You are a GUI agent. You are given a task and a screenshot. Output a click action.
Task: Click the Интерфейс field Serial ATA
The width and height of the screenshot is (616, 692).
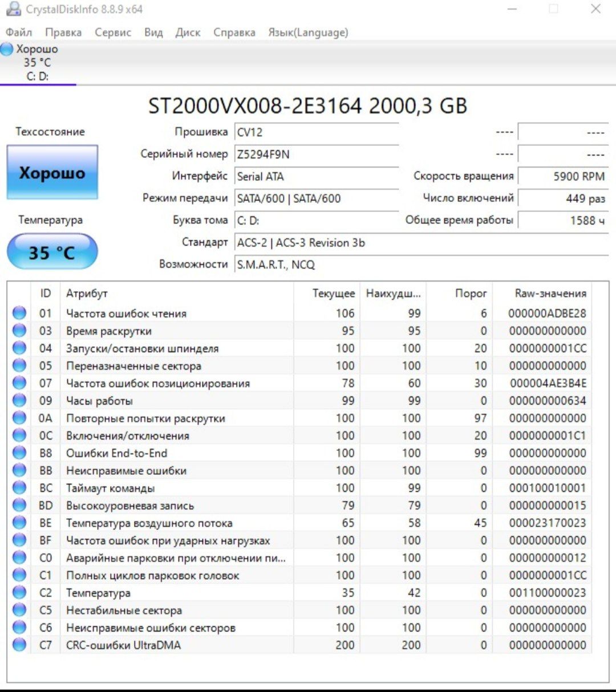click(x=317, y=176)
